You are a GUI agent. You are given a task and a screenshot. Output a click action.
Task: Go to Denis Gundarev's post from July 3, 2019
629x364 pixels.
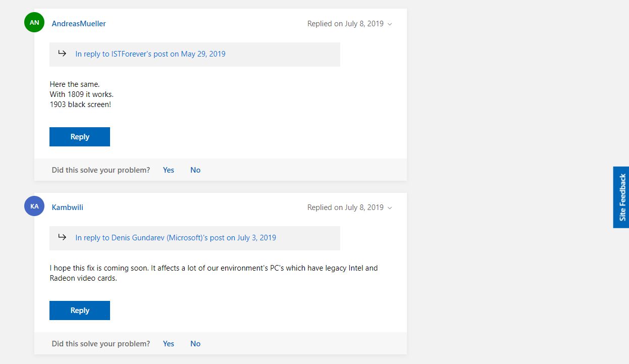pos(176,238)
